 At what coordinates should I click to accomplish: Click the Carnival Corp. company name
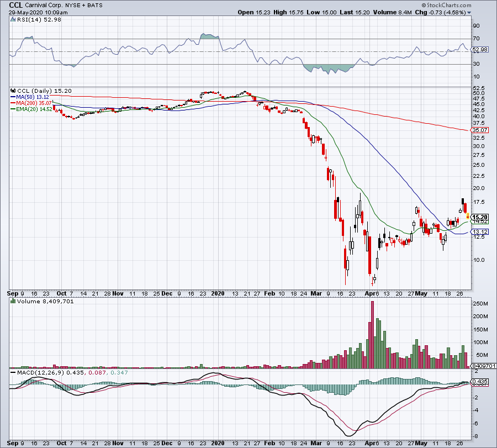pos(44,6)
